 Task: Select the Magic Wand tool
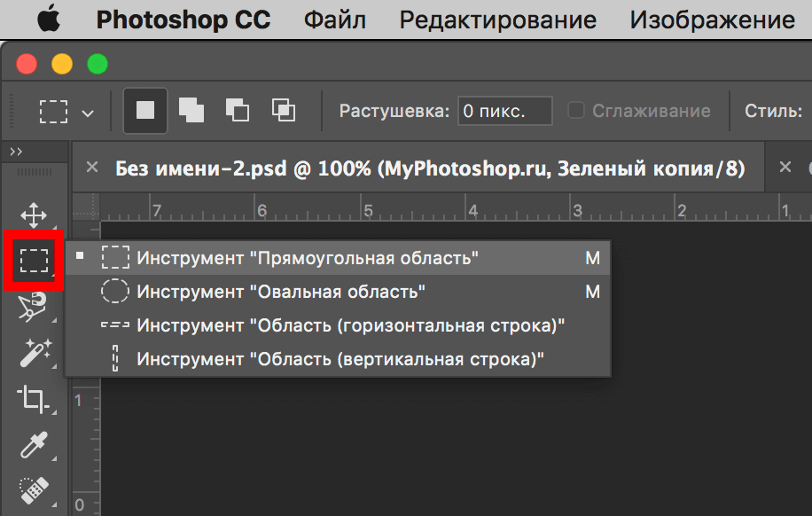click(x=33, y=352)
